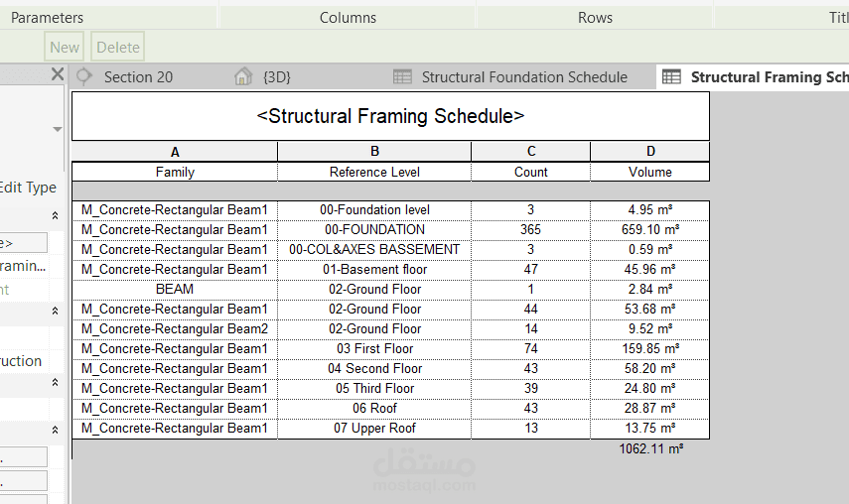Open the Structural Foundation Schedule tab
849x504 pixels.
pos(524,76)
